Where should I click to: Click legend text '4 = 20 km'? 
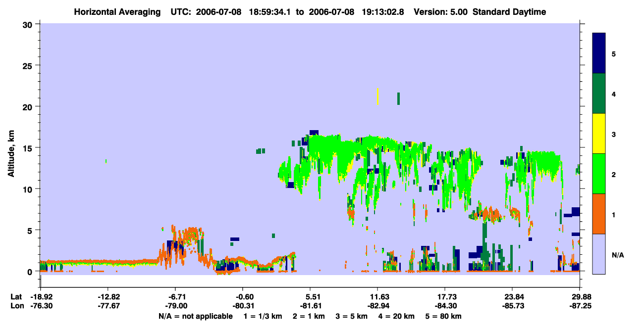(x=397, y=316)
